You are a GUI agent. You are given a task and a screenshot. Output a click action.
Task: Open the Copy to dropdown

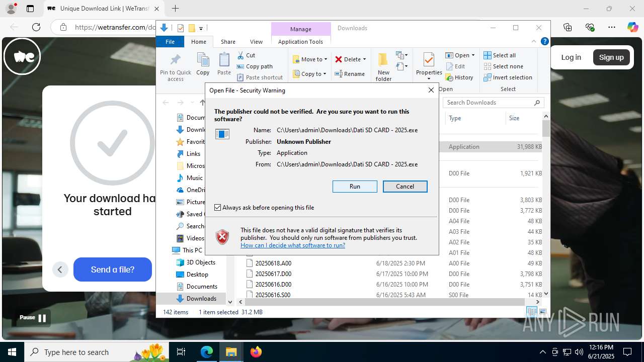pyautogui.click(x=310, y=74)
